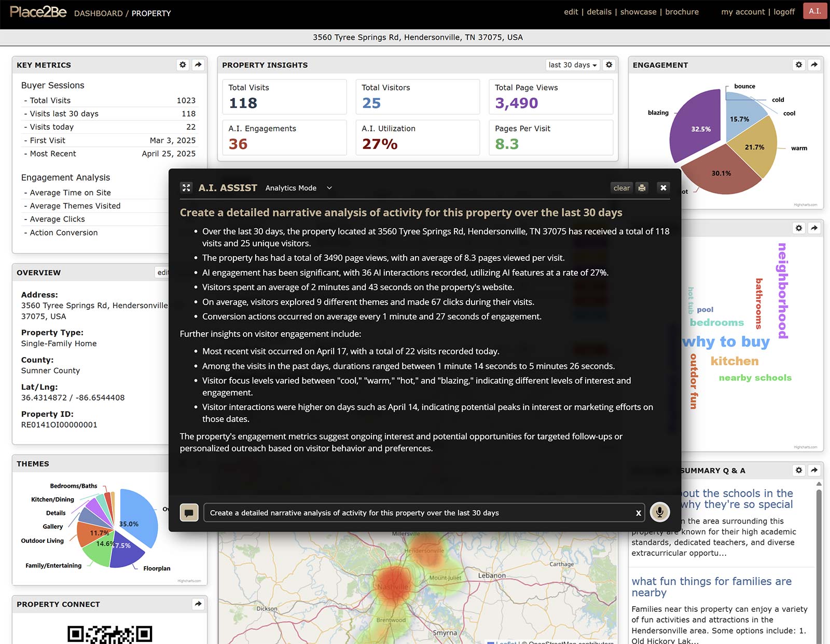Open word cloud panel settings gear
This screenshot has height=644, width=830.
click(799, 228)
